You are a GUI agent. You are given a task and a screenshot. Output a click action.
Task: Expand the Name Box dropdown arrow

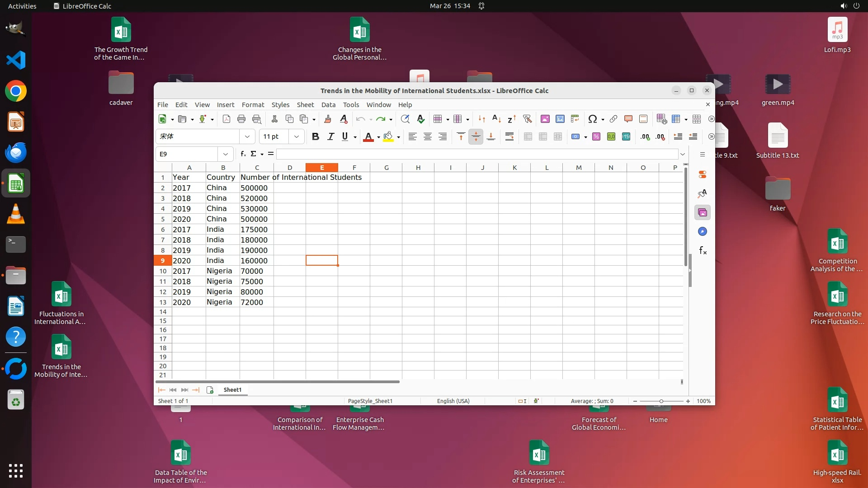pyautogui.click(x=225, y=154)
